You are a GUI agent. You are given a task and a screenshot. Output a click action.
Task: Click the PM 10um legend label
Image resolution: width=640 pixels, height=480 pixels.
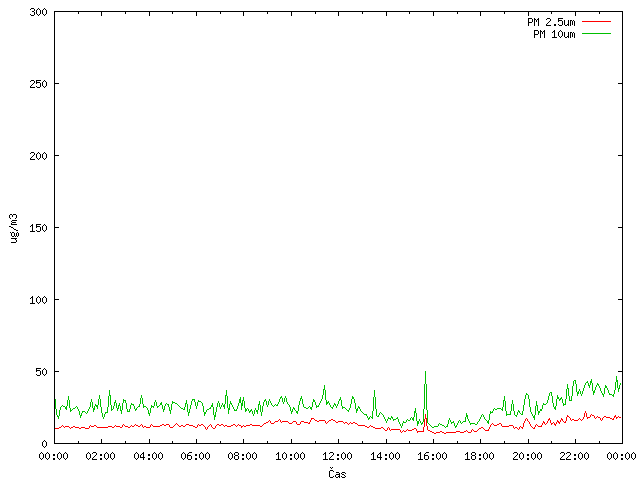click(x=554, y=34)
